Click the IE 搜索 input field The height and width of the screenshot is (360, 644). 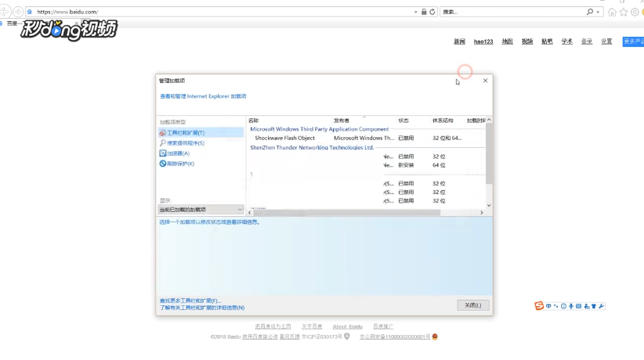click(513, 12)
